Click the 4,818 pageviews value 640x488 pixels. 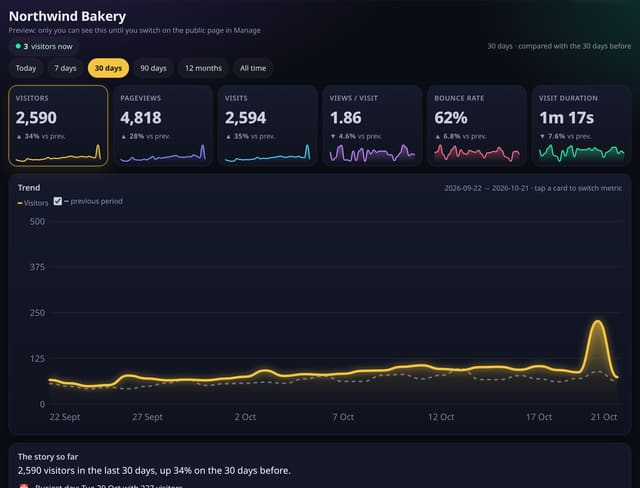point(141,118)
